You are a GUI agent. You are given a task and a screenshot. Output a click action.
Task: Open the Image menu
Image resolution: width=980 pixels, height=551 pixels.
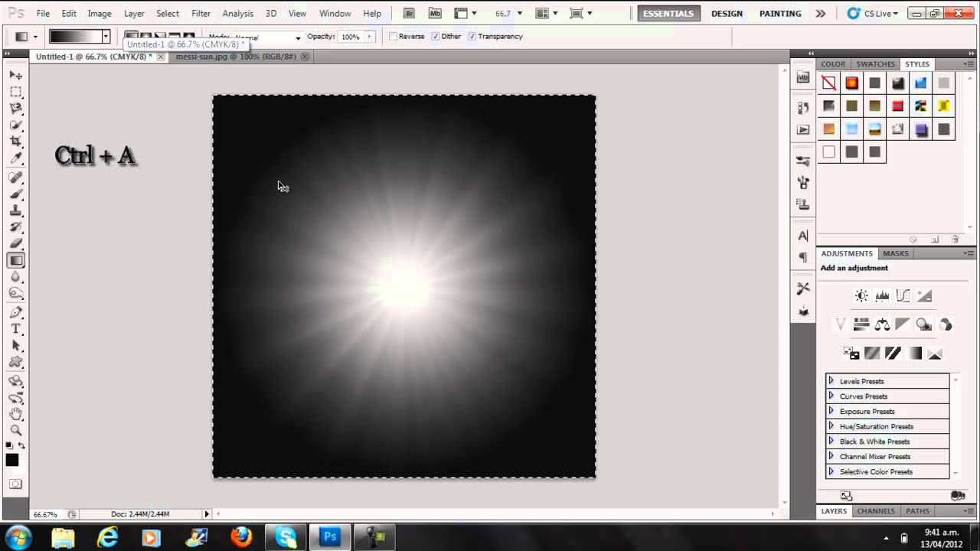100,14
